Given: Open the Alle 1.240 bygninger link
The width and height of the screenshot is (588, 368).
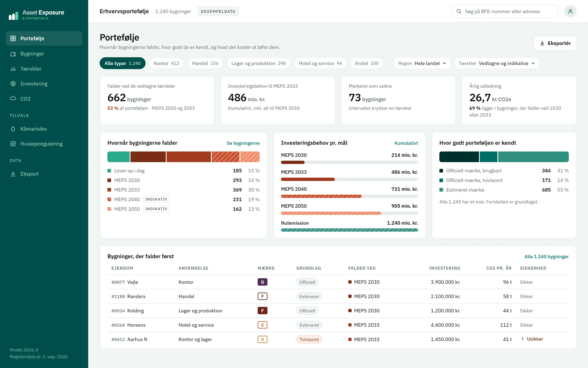Looking at the screenshot, I should 546,257.
